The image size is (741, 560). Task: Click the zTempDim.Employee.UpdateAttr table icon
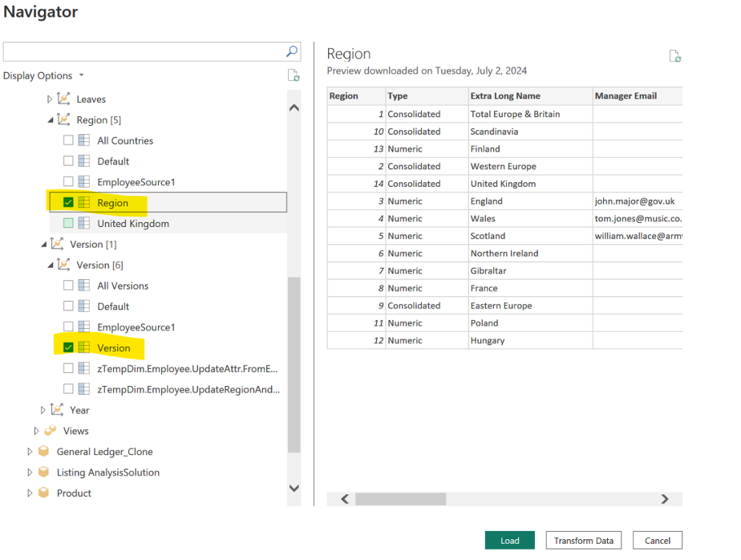84,368
